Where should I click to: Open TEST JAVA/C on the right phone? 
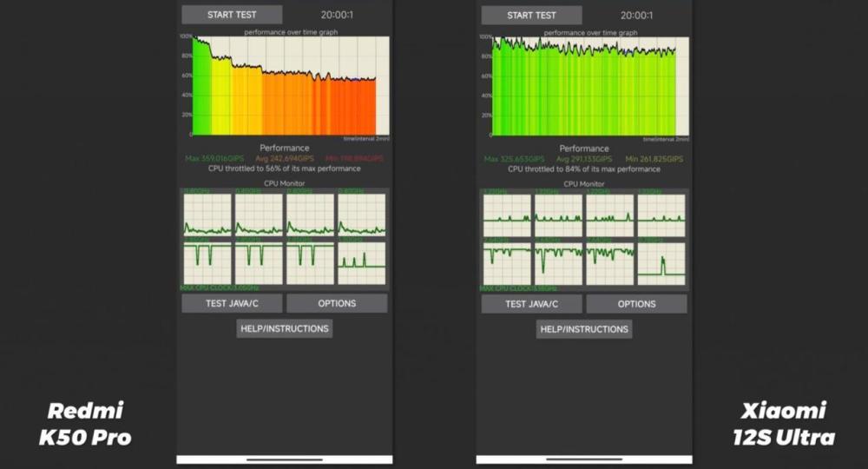pos(531,304)
